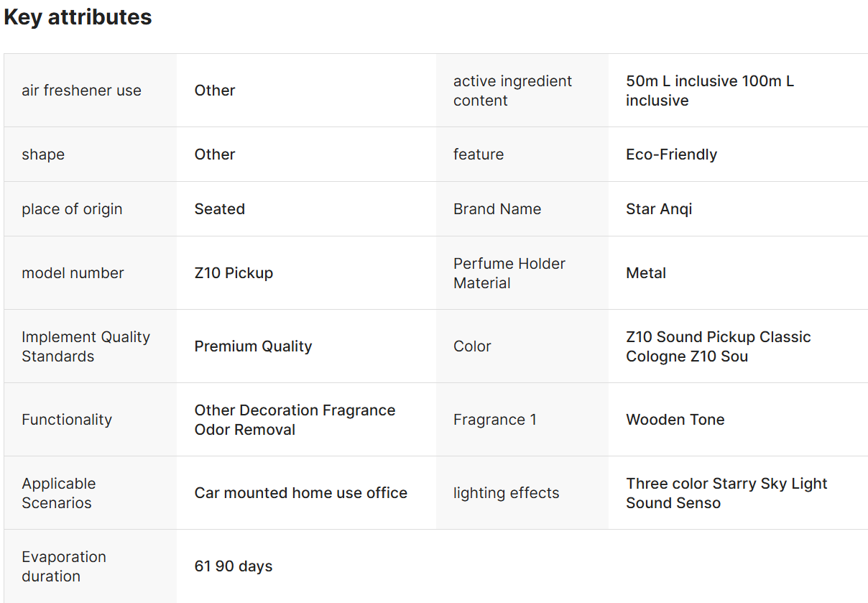
Task: Select the Evaporation duration label
Action: click(64, 566)
